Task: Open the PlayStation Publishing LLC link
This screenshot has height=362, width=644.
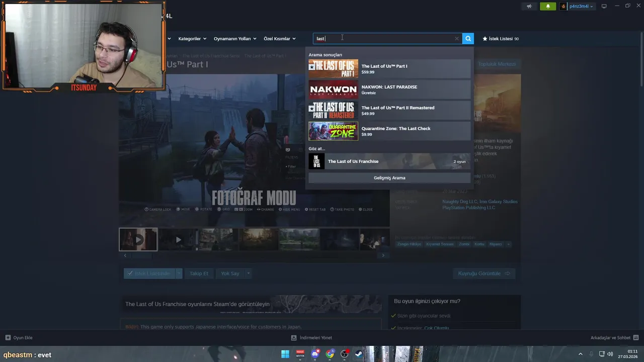Action: tap(468, 208)
